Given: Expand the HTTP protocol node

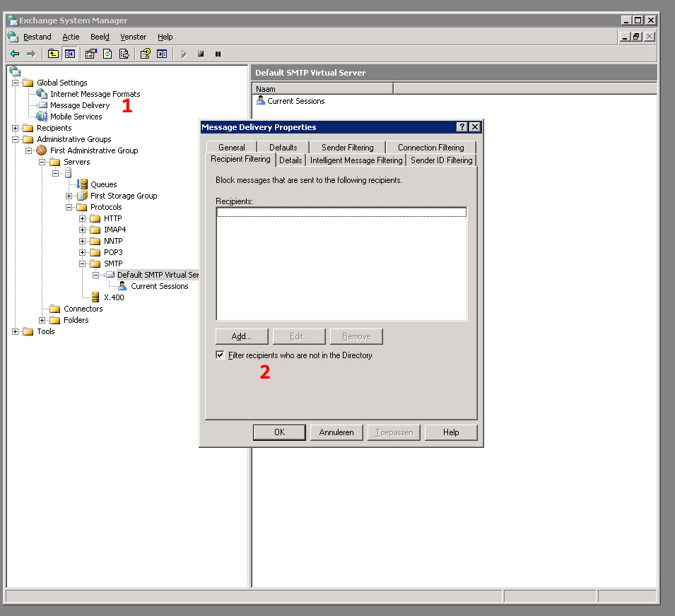Looking at the screenshot, I should coord(82,218).
